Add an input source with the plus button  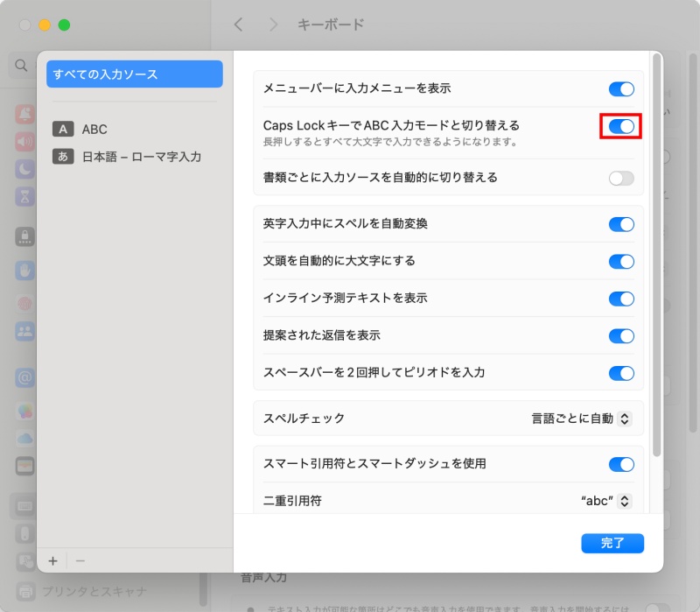coord(53,560)
